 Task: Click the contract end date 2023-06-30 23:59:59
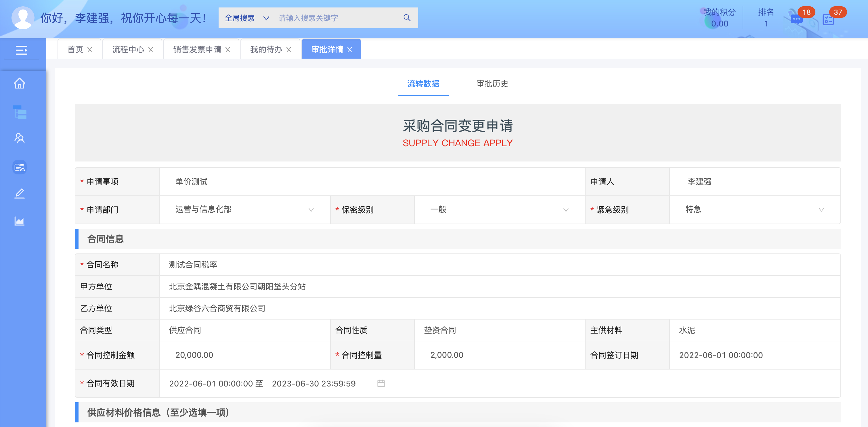coord(314,384)
